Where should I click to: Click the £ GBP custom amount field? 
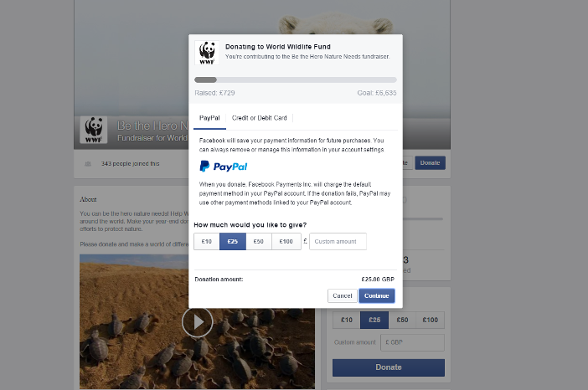tap(412, 342)
